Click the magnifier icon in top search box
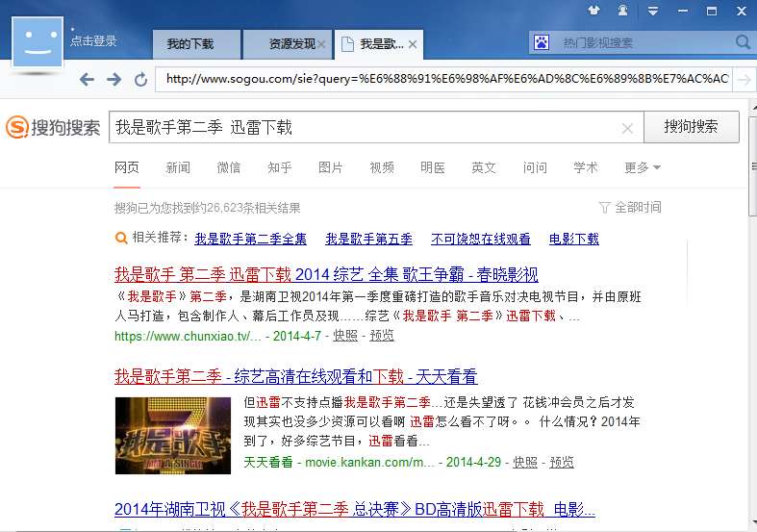Image resolution: width=757 pixels, height=532 pixels. click(743, 42)
